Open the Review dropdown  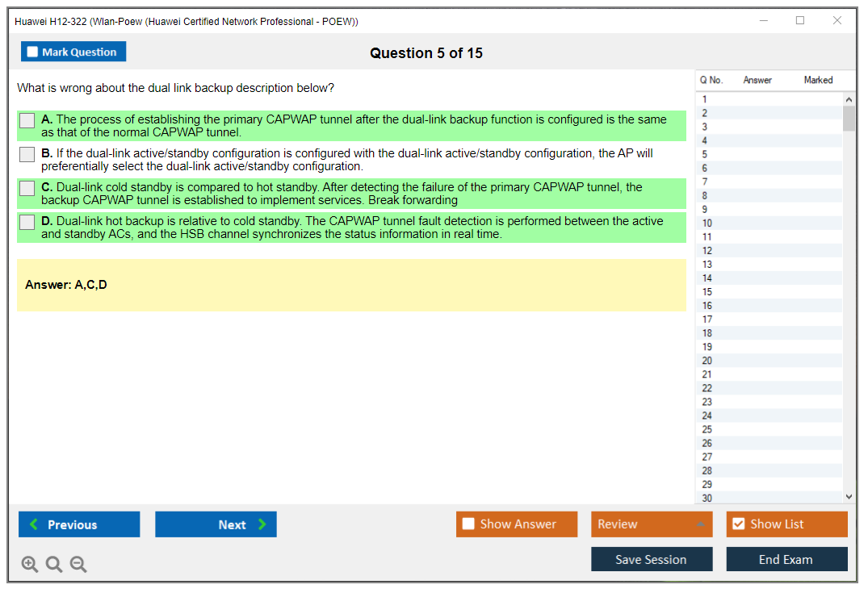pos(651,524)
